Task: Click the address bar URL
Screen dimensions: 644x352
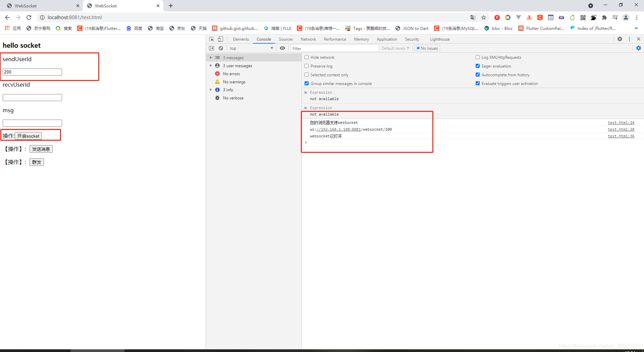Action: click(x=74, y=17)
